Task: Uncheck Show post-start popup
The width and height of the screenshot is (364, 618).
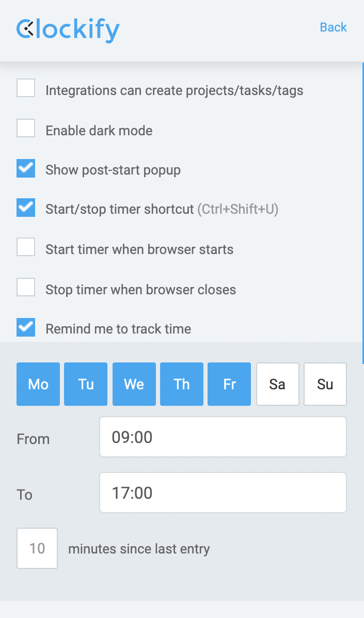Action: coord(26,168)
